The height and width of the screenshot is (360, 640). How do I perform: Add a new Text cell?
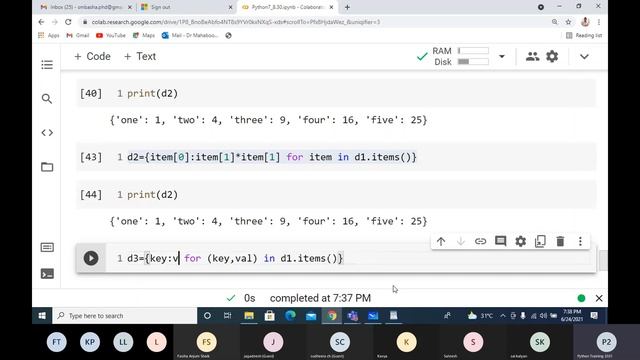pyautogui.click(x=140, y=56)
